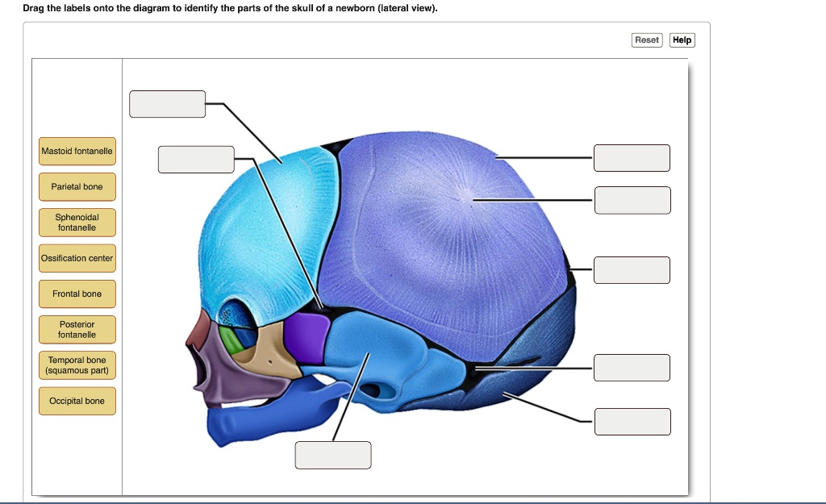
Task: Select the Posterior fontanelle label
Action: point(77,329)
